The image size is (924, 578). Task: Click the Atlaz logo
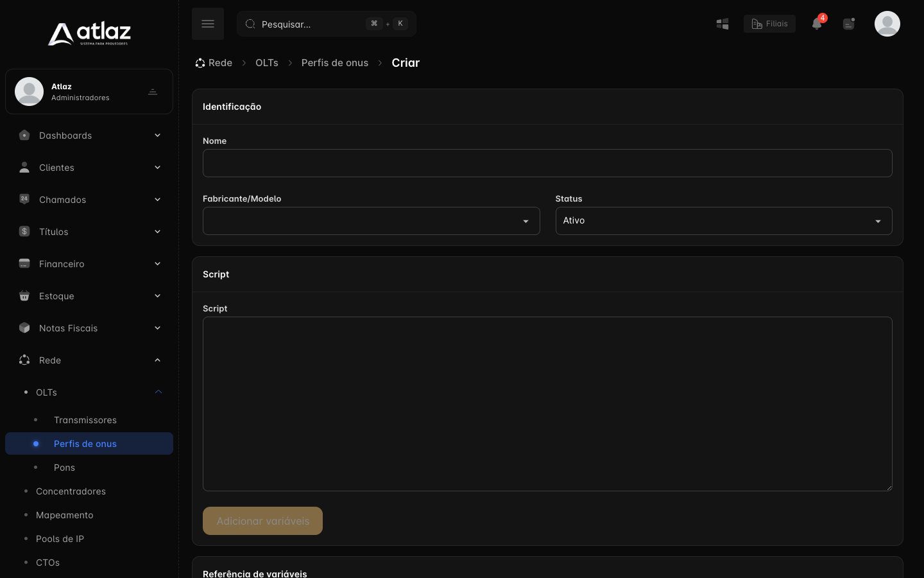(x=89, y=33)
